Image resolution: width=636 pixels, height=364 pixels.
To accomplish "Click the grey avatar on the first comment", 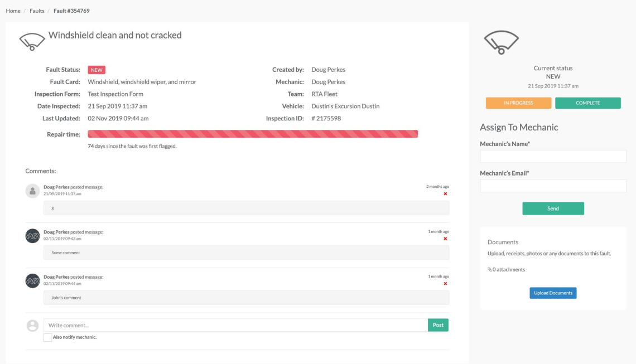I will coord(33,191).
